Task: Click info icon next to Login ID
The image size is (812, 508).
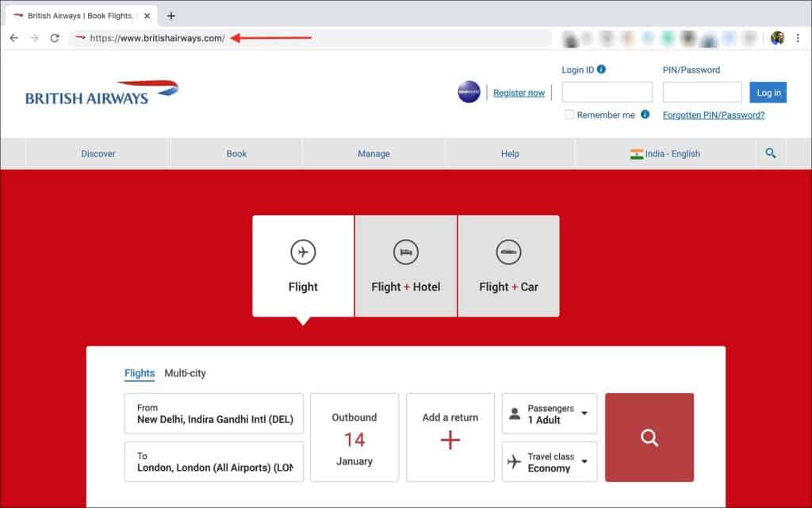Action: (x=601, y=69)
